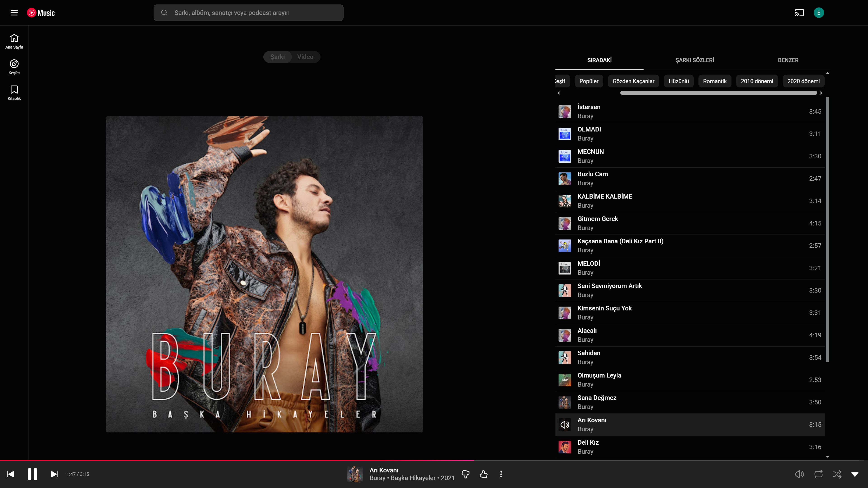Select the Popüler filter chip
This screenshot has width=868, height=488.
pyautogui.click(x=589, y=81)
